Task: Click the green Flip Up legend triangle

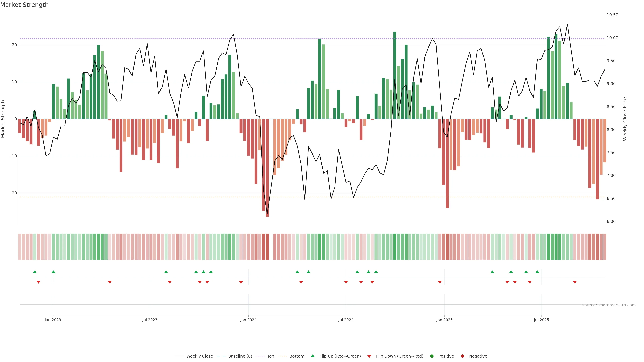Action: (x=312, y=356)
